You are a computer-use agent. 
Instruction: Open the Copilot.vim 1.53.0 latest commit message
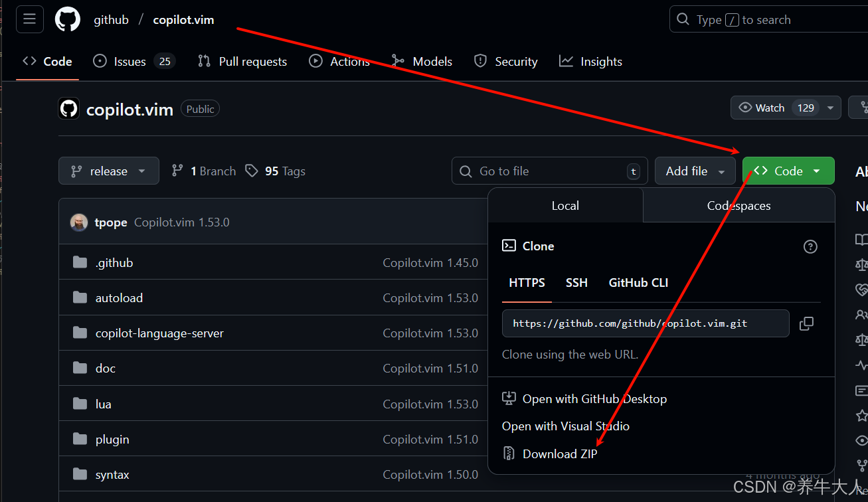coord(182,222)
